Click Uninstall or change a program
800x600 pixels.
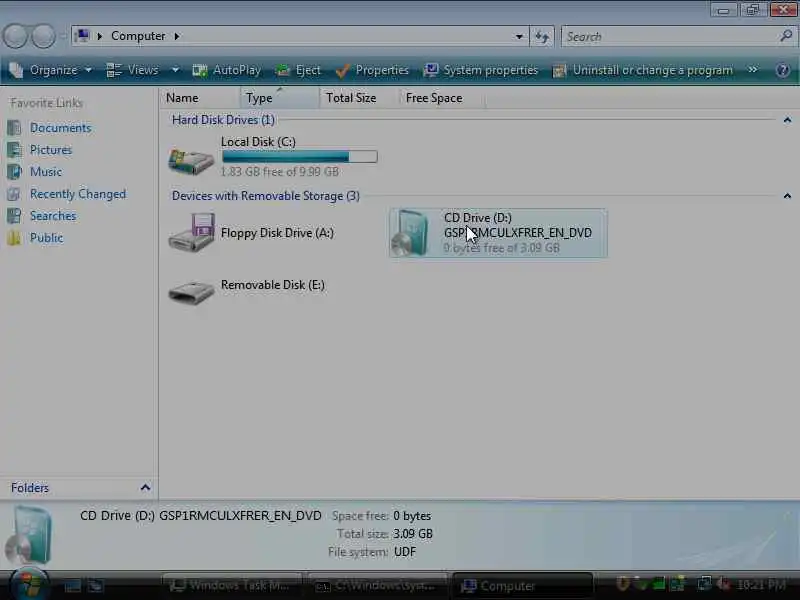(643, 70)
